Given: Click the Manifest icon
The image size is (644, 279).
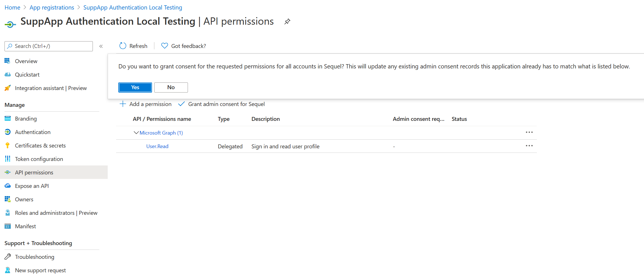Looking at the screenshot, I should click(x=8, y=226).
